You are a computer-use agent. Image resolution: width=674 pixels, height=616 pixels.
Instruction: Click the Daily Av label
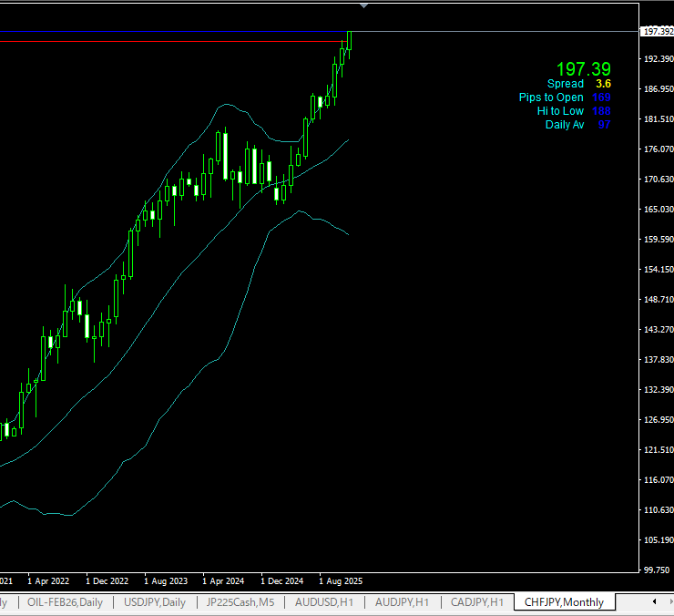click(x=565, y=125)
